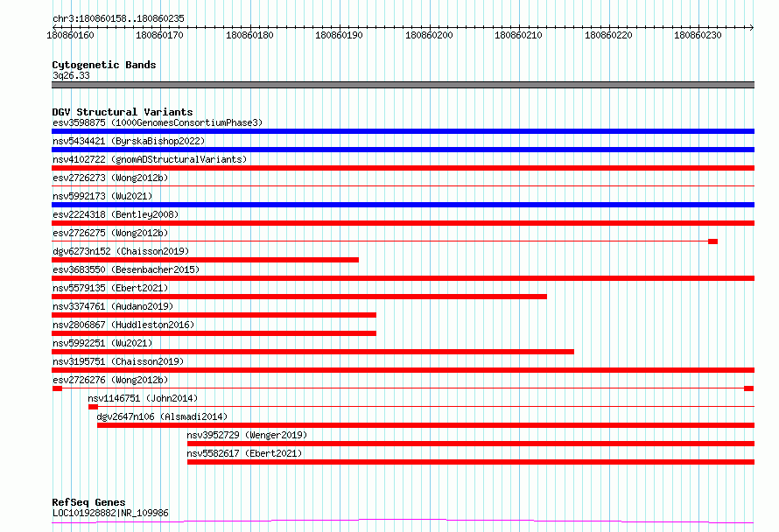Select nsv5582617 (Ebert2021) variant label
The height and width of the screenshot is (532, 779).
pyautogui.click(x=244, y=453)
